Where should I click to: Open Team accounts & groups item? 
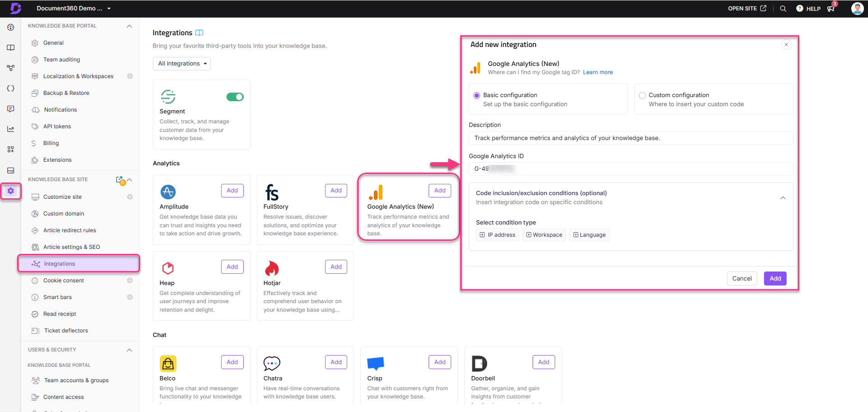point(80,380)
